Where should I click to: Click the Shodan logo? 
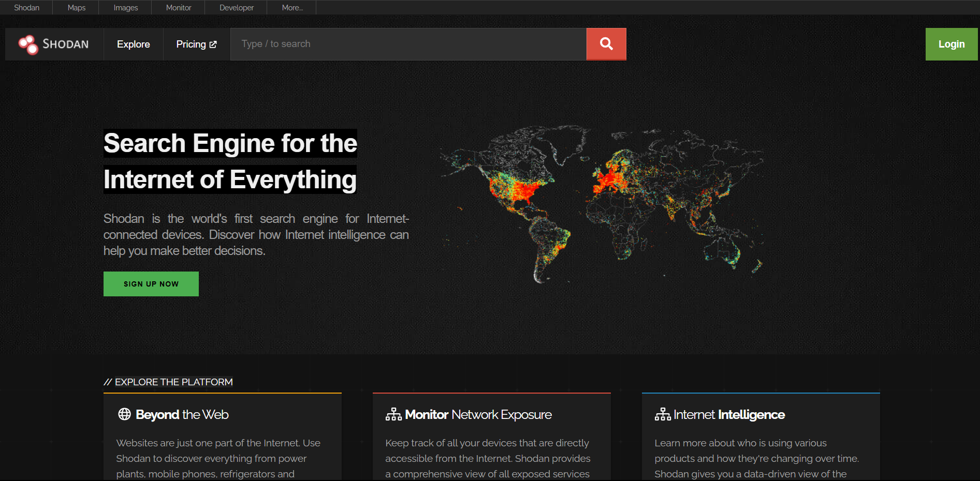(53, 44)
